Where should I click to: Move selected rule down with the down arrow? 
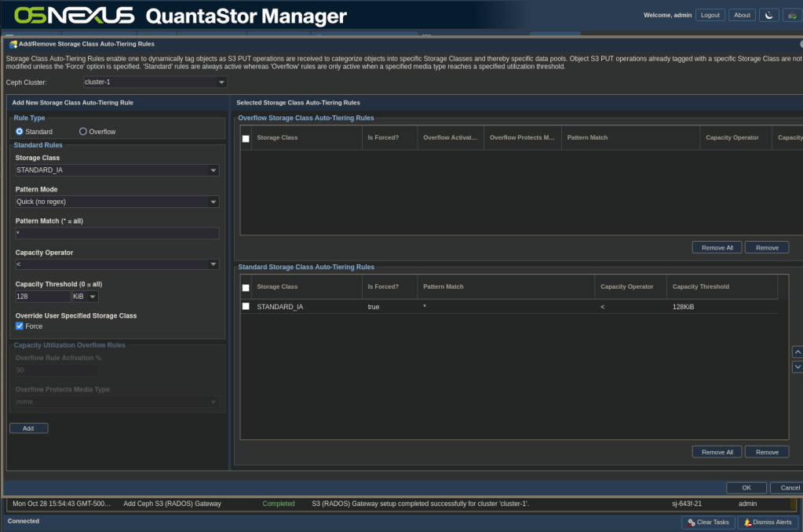click(798, 366)
